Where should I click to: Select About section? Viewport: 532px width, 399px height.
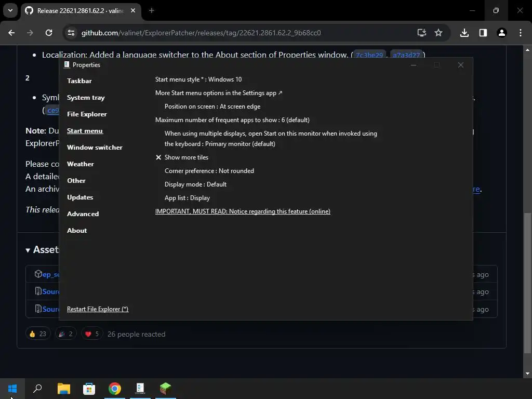[x=77, y=230]
